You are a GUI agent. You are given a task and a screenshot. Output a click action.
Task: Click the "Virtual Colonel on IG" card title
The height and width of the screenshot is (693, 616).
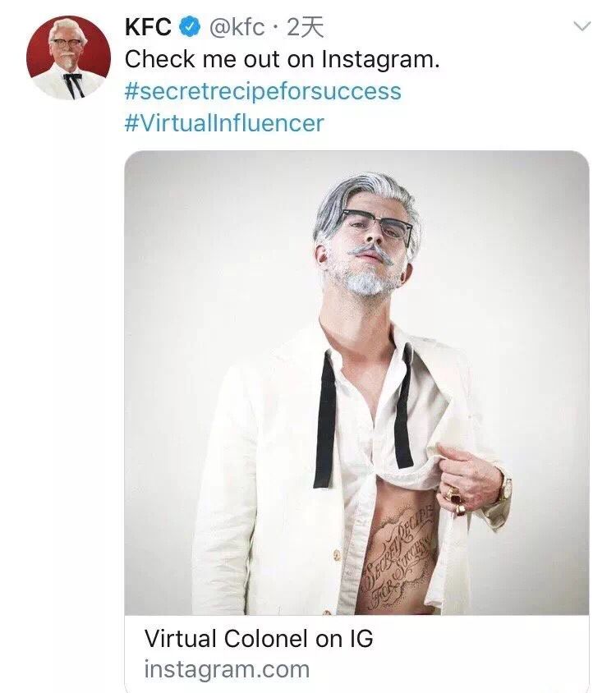tap(258, 638)
